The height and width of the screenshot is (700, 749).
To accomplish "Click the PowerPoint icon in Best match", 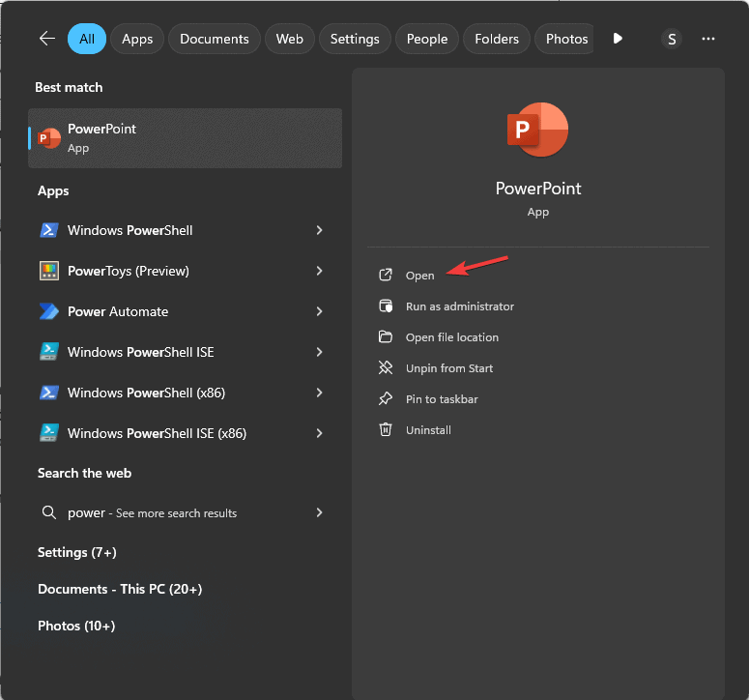I will coord(49,138).
